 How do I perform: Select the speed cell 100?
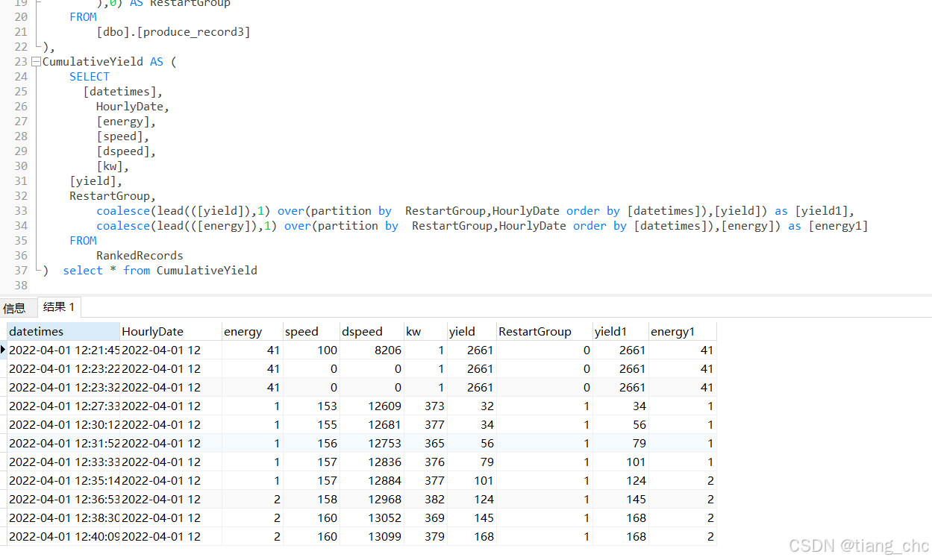[x=311, y=350]
